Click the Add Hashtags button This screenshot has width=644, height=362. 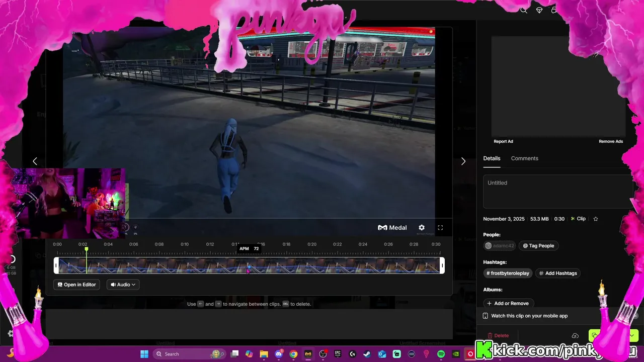(x=557, y=273)
